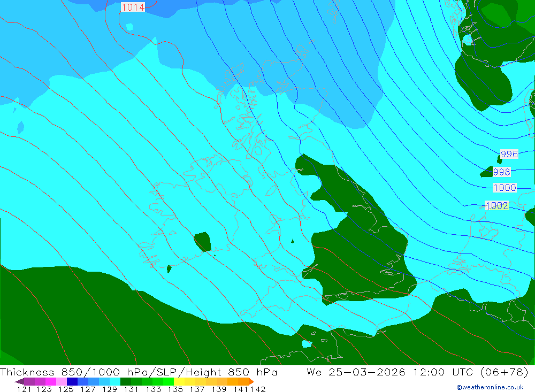This screenshot has height=392, width=535.
Task: Click the legend value 121
Action: pyautogui.click(x=24, y=389)
